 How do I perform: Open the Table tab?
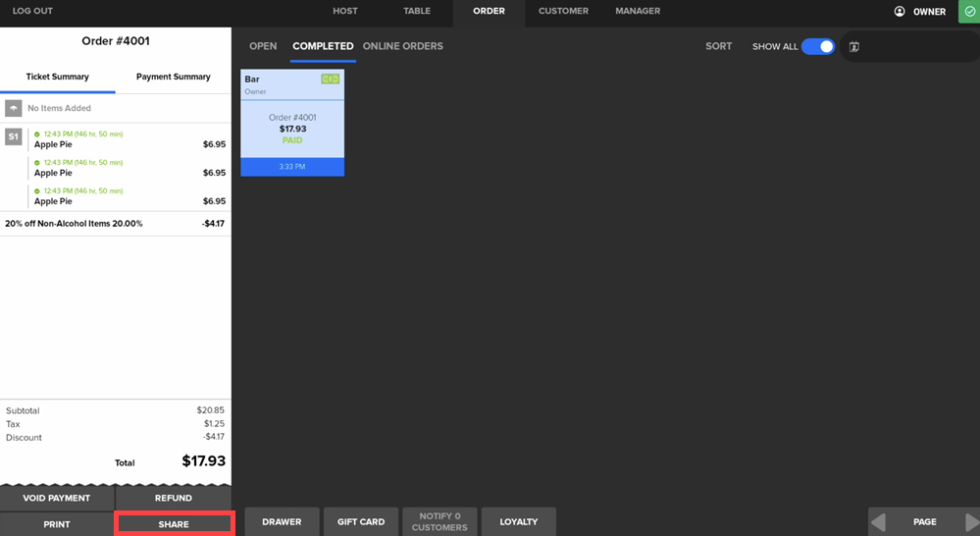coord(417,11)
